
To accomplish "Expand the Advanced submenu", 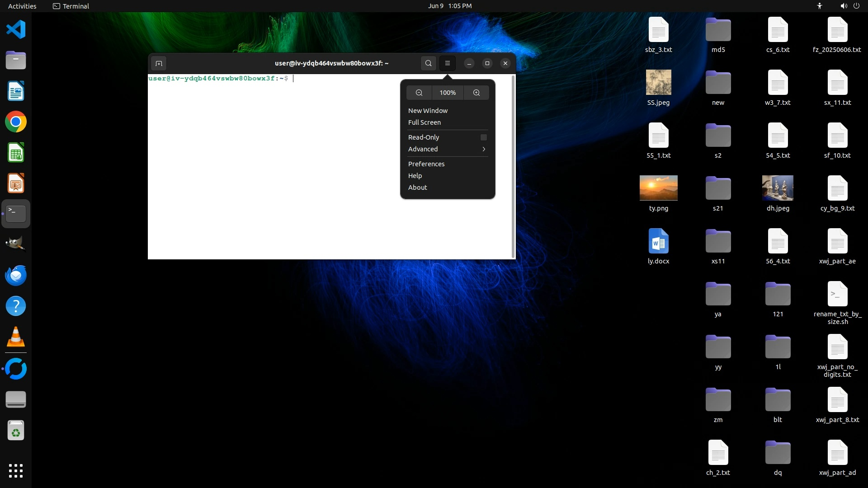I will coord(447,149).
